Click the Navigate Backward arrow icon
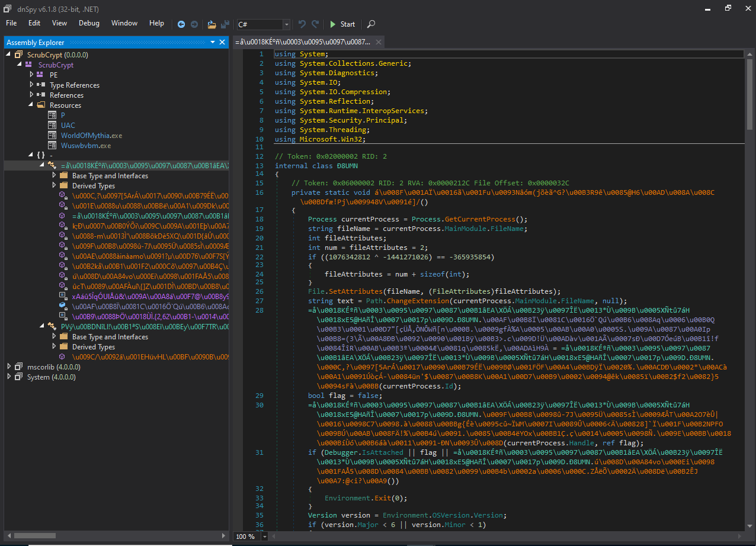This screenshot has height=546, width=756. click(x=181, y=24)
